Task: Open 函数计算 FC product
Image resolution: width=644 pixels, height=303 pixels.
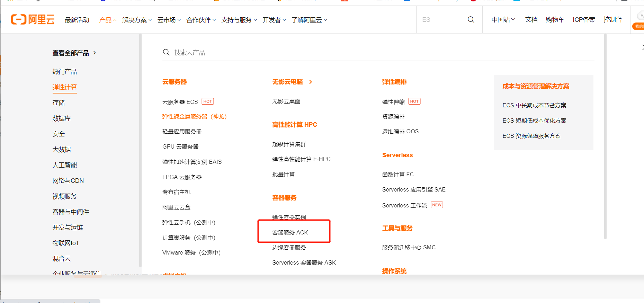Action: click(x=398, y=175)
